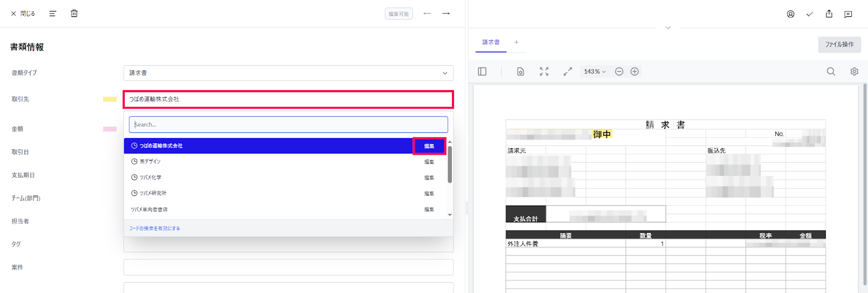Choose ツバメ研究所 from the partner list
Screen dimensions: 868x293
269,193
